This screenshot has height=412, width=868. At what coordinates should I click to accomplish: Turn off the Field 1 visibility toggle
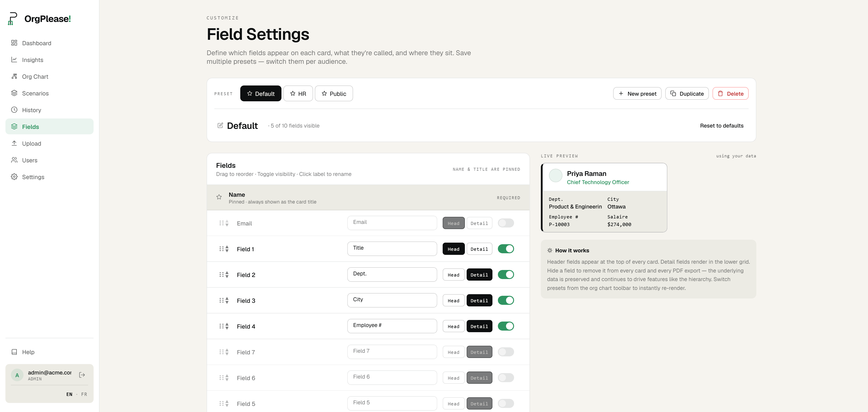click(x=506, y=249)
